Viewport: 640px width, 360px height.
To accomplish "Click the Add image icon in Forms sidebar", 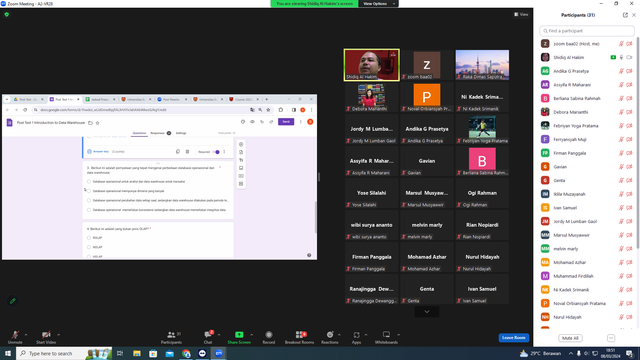I will coord(241,168).
